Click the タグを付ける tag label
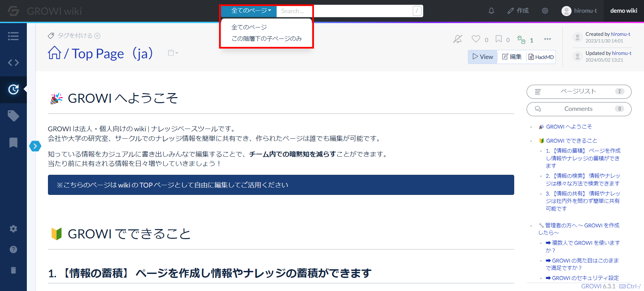 (x=75, y=35)
